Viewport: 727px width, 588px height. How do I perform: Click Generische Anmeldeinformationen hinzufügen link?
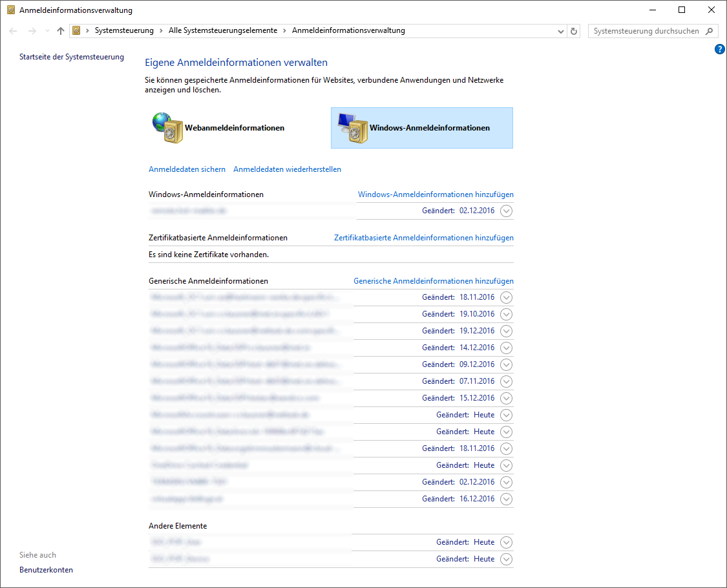[x=434, y=281]
